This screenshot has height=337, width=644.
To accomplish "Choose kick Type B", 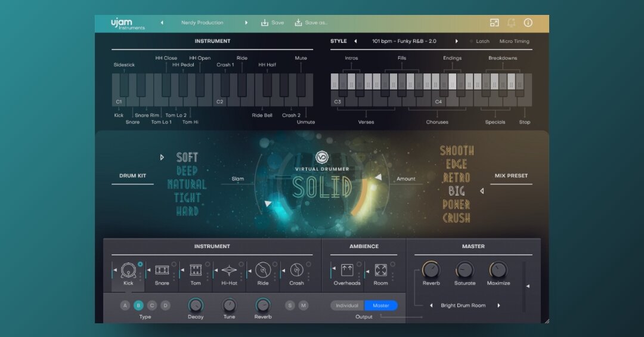I will 138,305.
